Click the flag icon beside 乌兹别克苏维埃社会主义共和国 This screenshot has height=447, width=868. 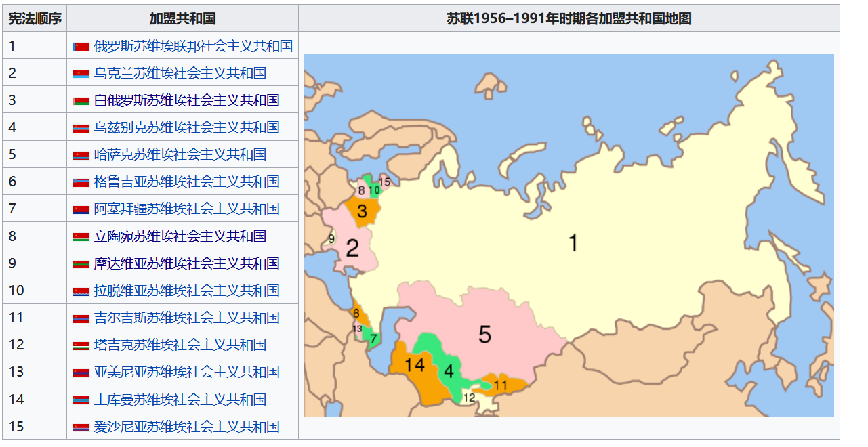(81, 128)
